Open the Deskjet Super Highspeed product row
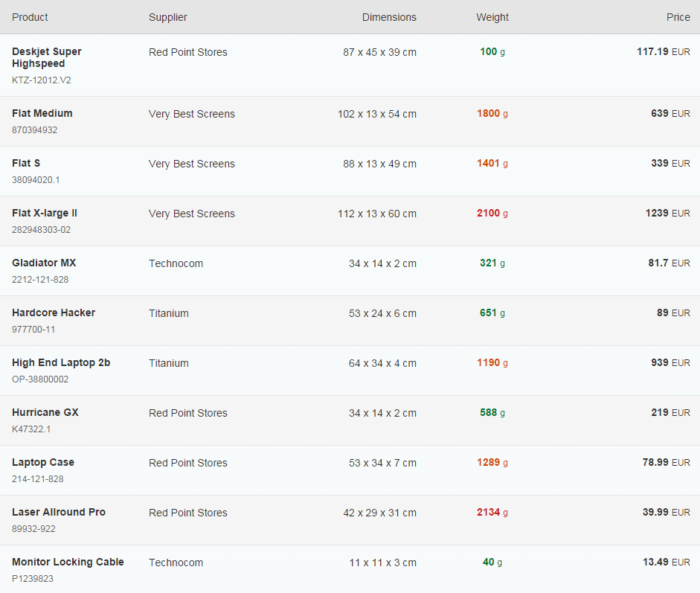The height and width of the screenshot is (593, 700). (350, 65)
